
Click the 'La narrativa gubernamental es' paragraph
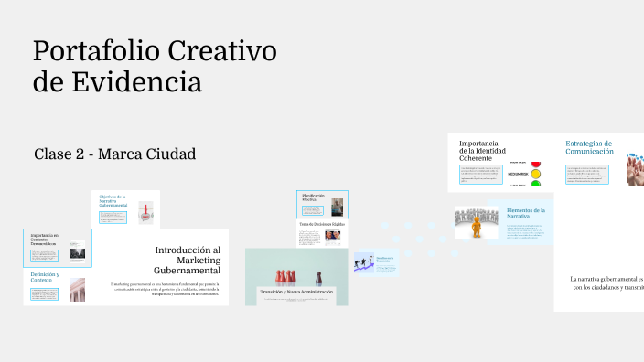click(606, 283)
